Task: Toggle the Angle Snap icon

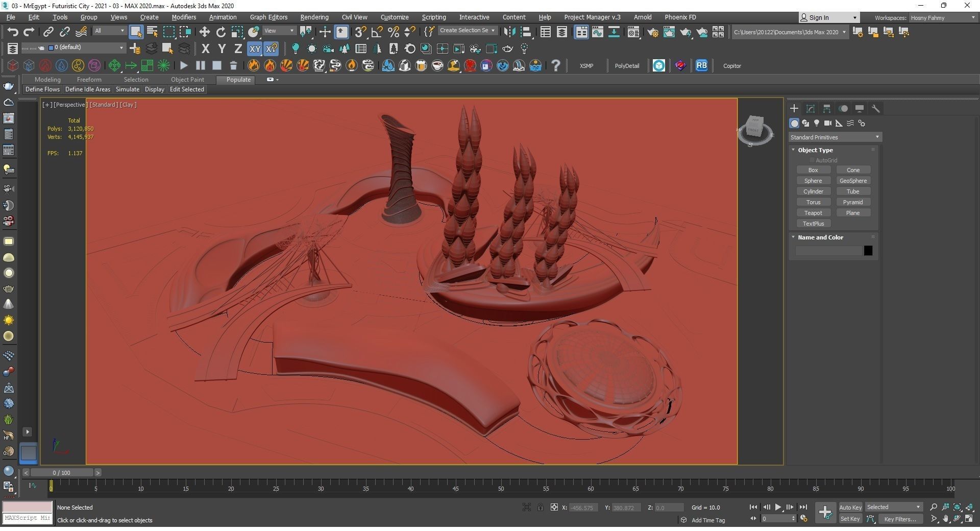Action: pos(377,32)
